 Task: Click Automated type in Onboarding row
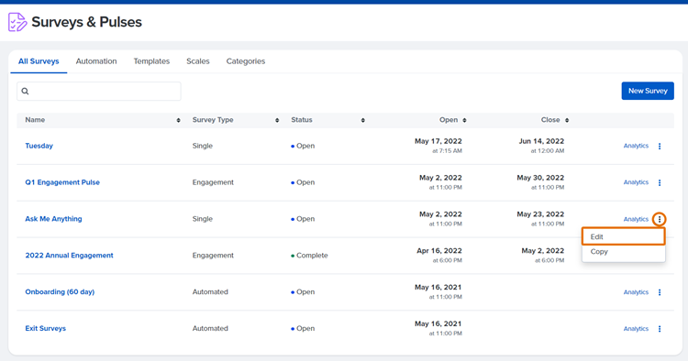coord(210,292)
